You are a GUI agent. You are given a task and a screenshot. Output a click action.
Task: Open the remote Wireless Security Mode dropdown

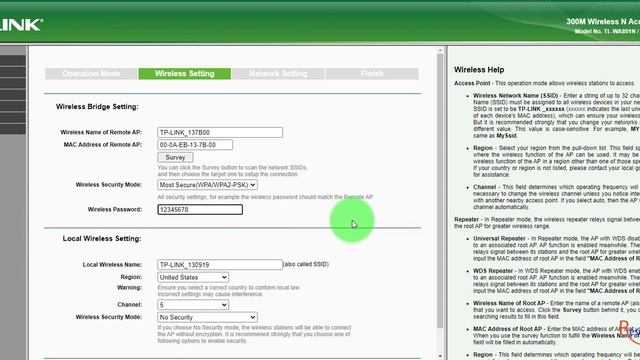click(x=207, y=185)
